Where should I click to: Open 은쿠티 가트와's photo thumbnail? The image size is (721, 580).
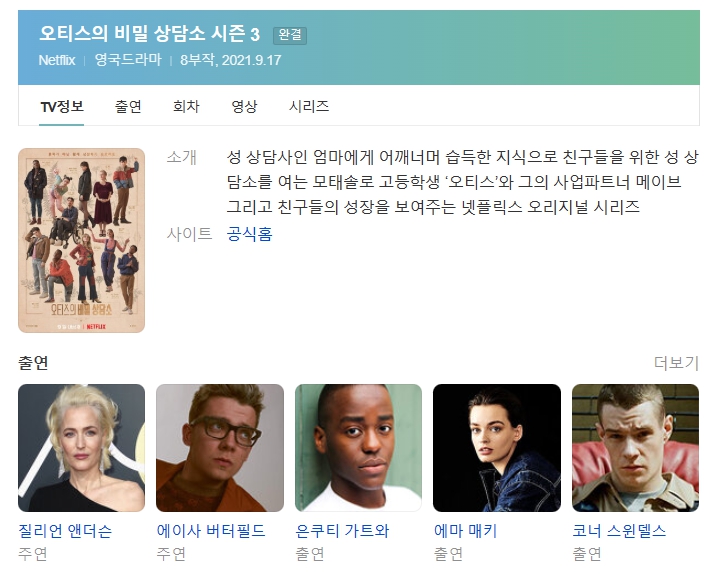[x=358, y=448]
